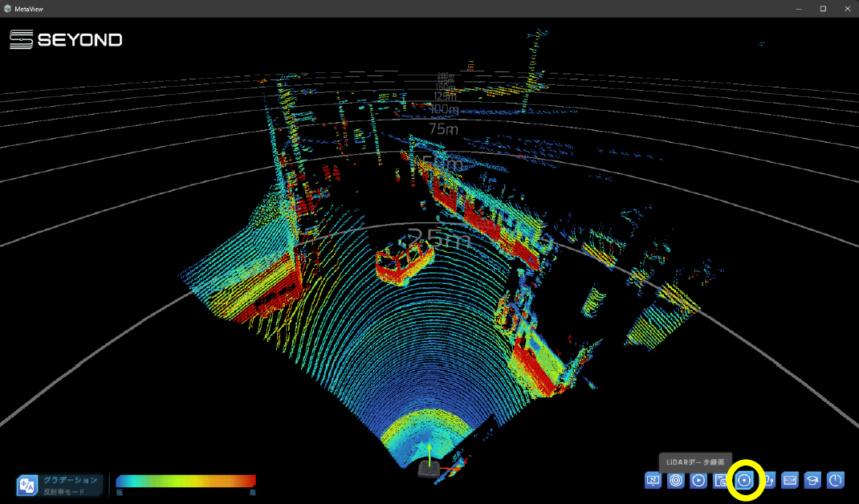859x504 pixels.
Task: Click the camera icon right of record
Action: pyautogui.click(x=767, y=480)
